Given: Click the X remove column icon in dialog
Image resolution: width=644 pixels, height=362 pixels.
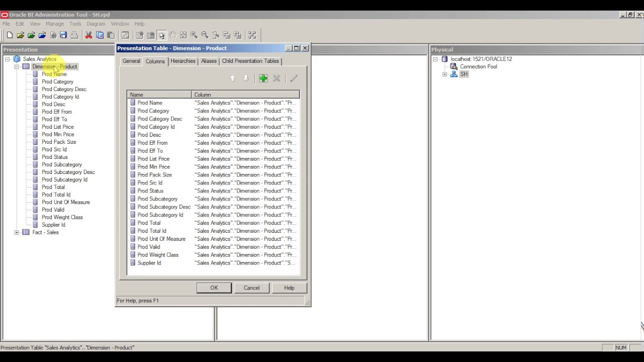Looking at the screenshot, I should click(x=277, y=78).
